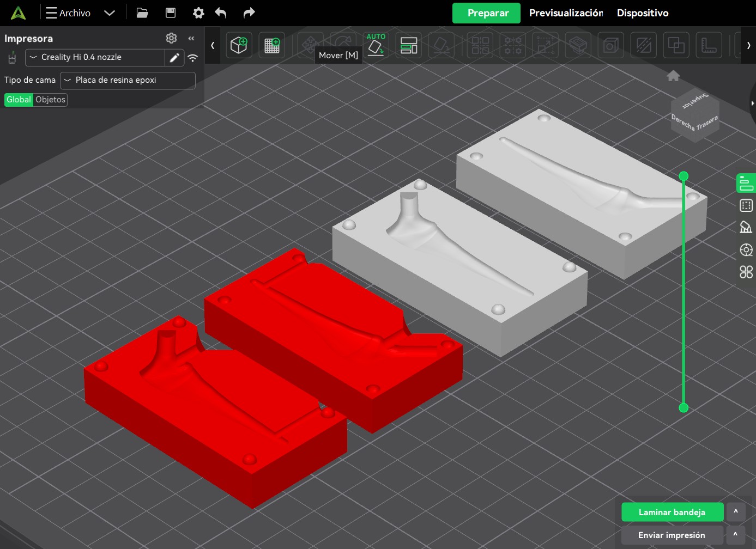Open the Creality Hi 0.4 nozzle printer dropdown
This screenshot has height=549, width=756.
(95, 57)
